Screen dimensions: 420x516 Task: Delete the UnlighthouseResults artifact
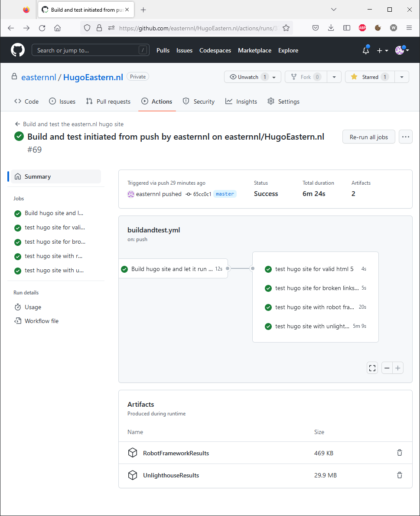399,475
